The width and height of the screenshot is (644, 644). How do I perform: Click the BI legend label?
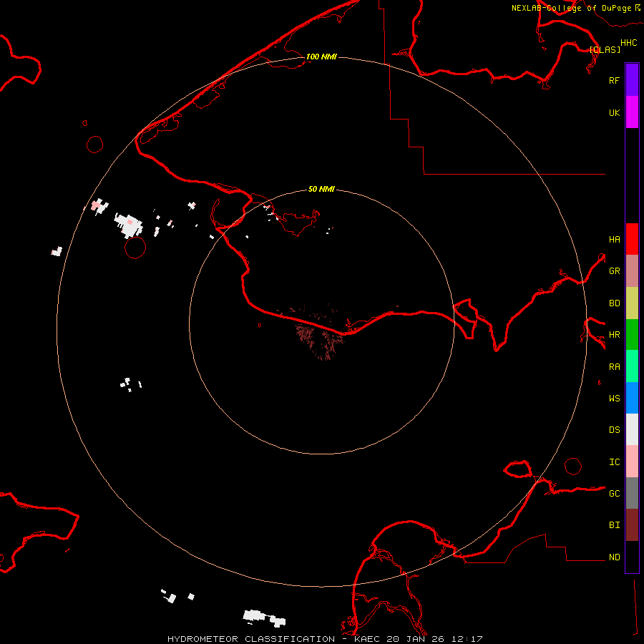(614, 525)
